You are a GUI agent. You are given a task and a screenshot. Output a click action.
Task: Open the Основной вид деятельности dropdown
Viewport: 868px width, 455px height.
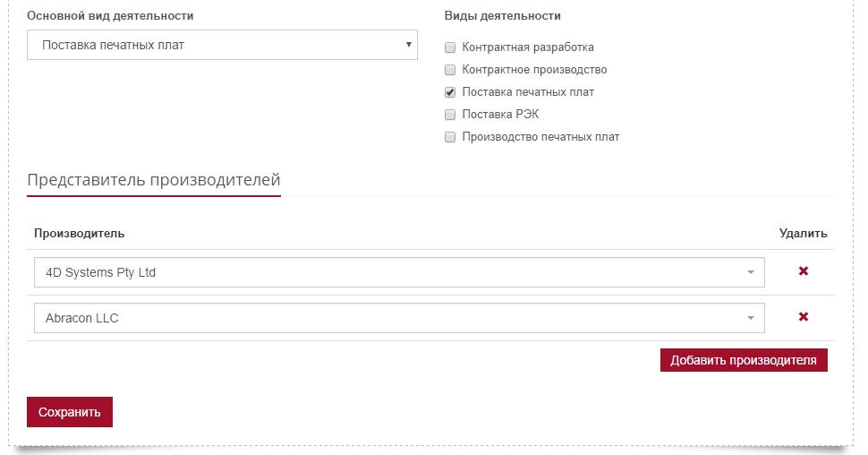click(x=222, y=45)
